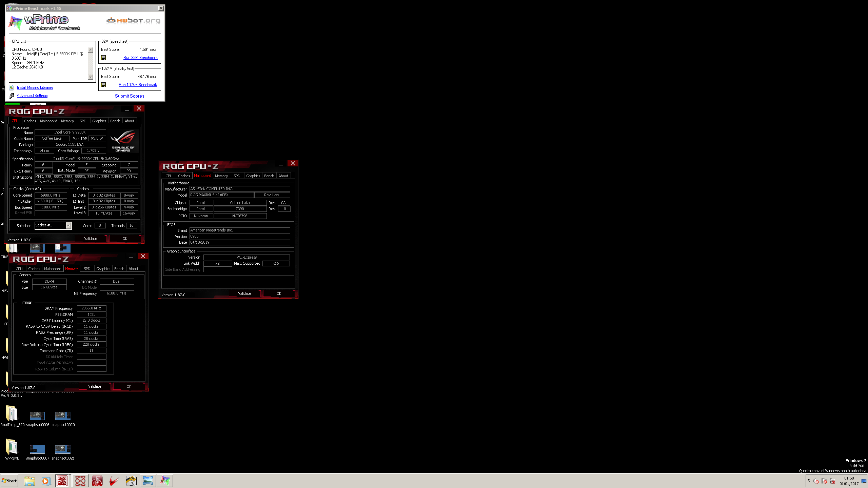Launch Windows Media Player from taskbar
This screenshot has width=868, height=488.
point(46,481)
